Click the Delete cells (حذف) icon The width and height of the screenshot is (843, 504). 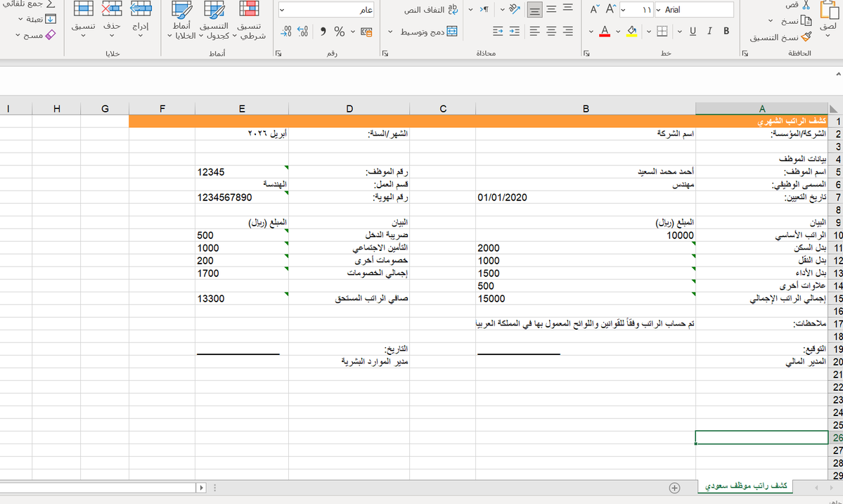(112, 9)
